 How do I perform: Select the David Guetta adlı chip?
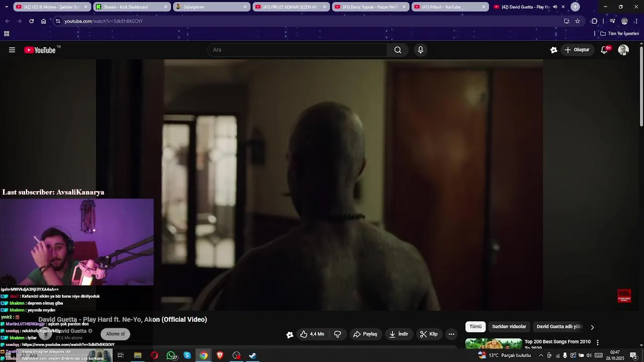559,327
